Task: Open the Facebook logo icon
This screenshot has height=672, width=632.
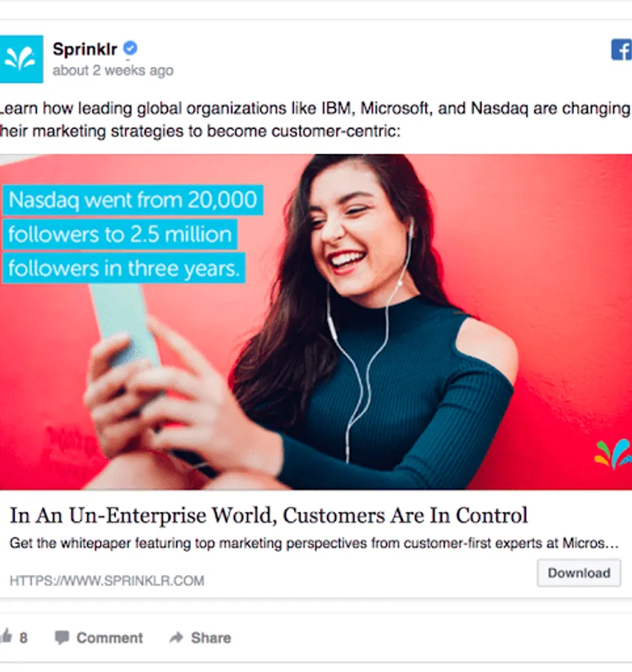Action: [x=622, y=50]
